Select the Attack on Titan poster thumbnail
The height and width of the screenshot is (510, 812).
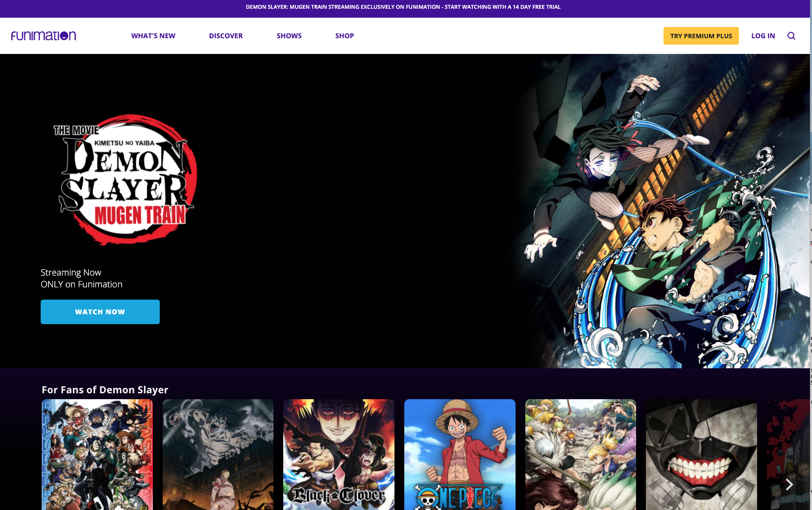tap(218, 455)
